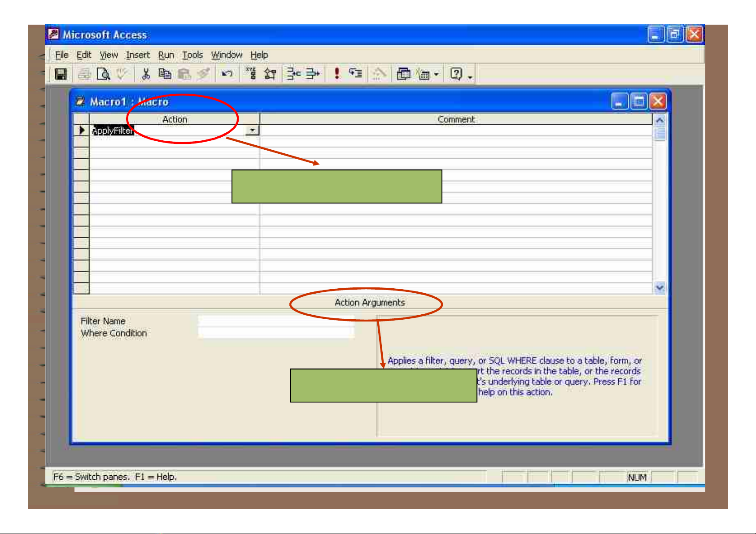Click the Comment column header
756x534 pixels.
(456, 119)
